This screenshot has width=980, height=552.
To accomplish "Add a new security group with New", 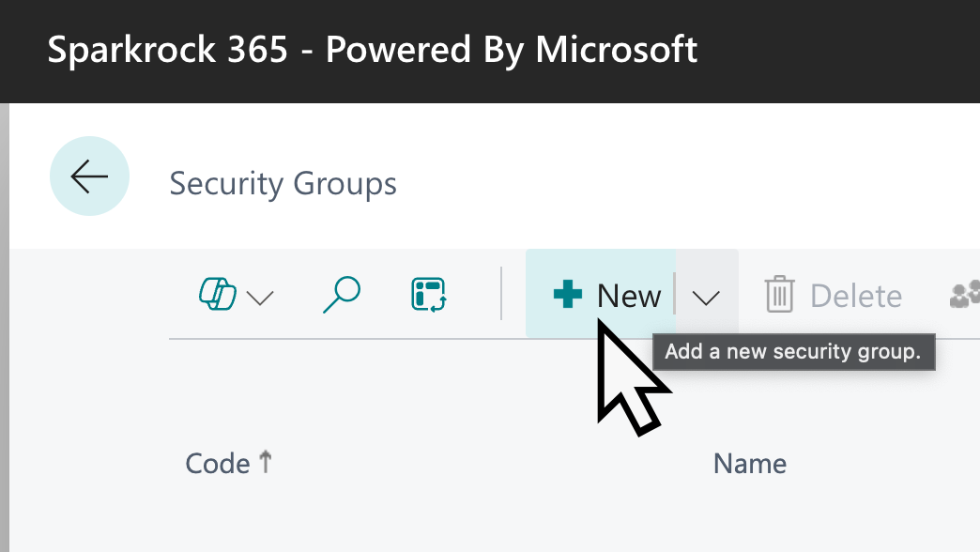I will click(x=601, y=295).
